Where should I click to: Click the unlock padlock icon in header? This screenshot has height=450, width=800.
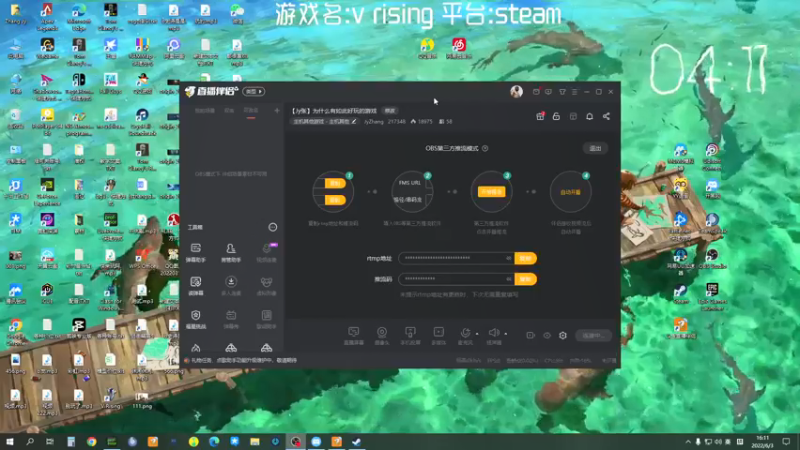[x=556, y=116]
